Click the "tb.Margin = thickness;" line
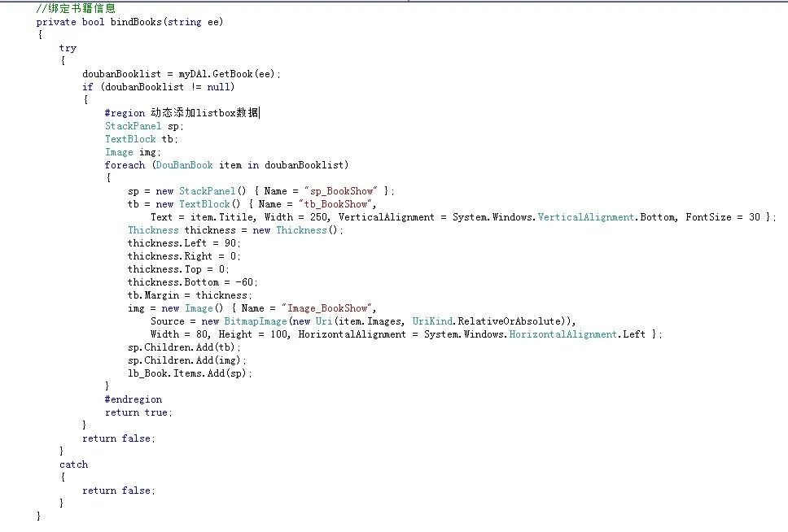 pyautogui.click(x=190, y=295)
